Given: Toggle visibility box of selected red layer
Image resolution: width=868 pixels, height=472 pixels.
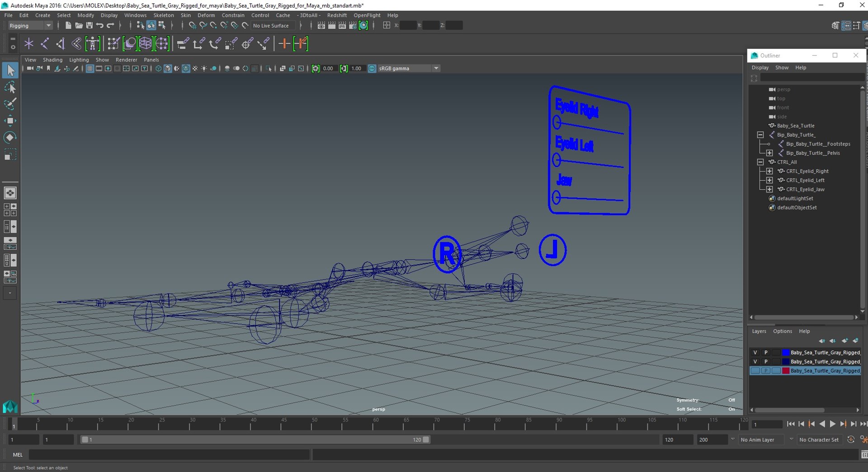Looking at the screenshot, I should pos(755,371).
